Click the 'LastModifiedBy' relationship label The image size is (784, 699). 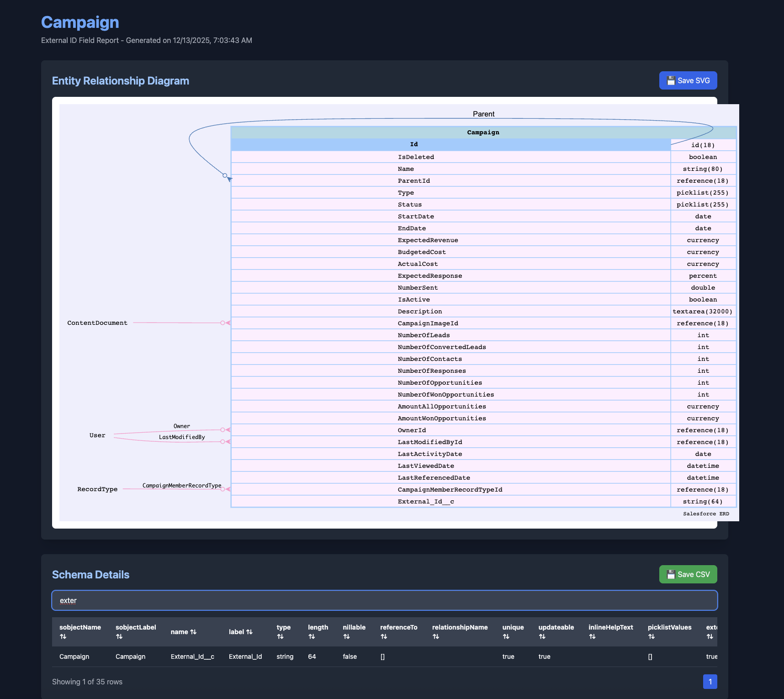pos(182,437)
